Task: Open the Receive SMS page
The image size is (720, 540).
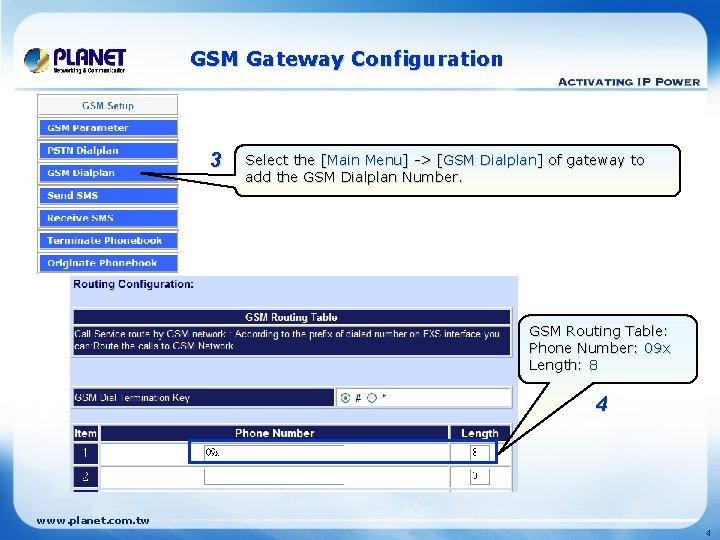Action: coord(108,218)
